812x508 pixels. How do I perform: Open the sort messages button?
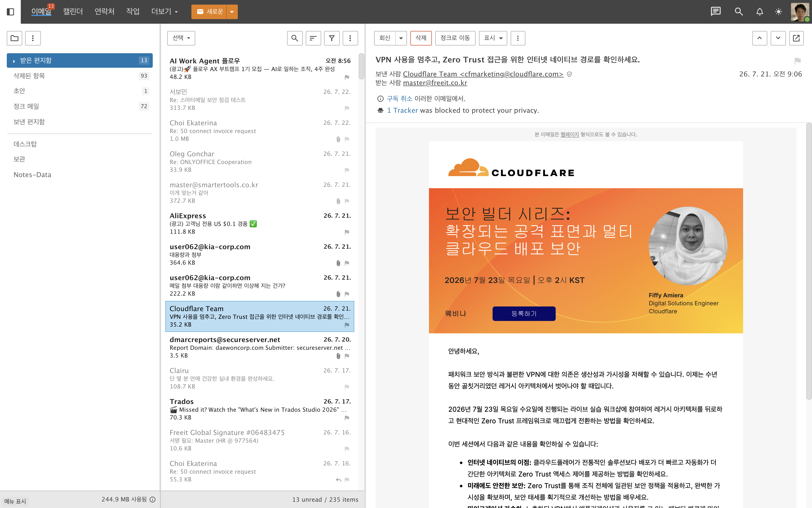pos(313,38)
